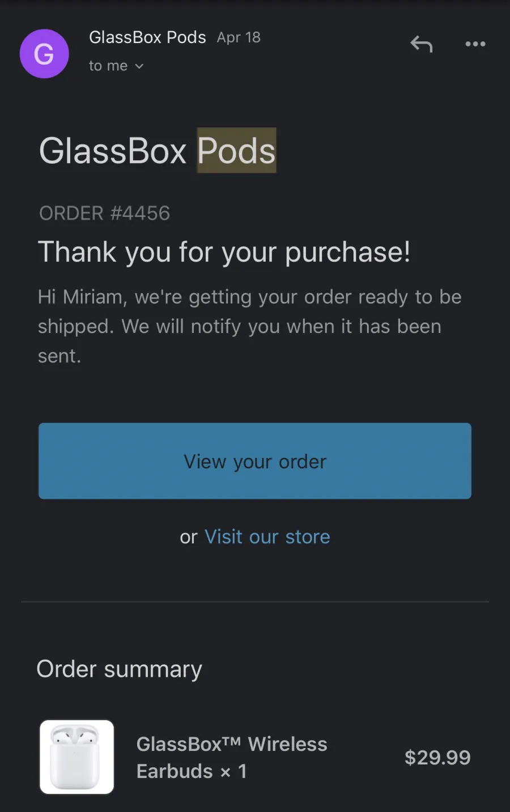Tap the "Order summary" heading
The width and height of the screenshot is (510, 812).
[119, 669]
